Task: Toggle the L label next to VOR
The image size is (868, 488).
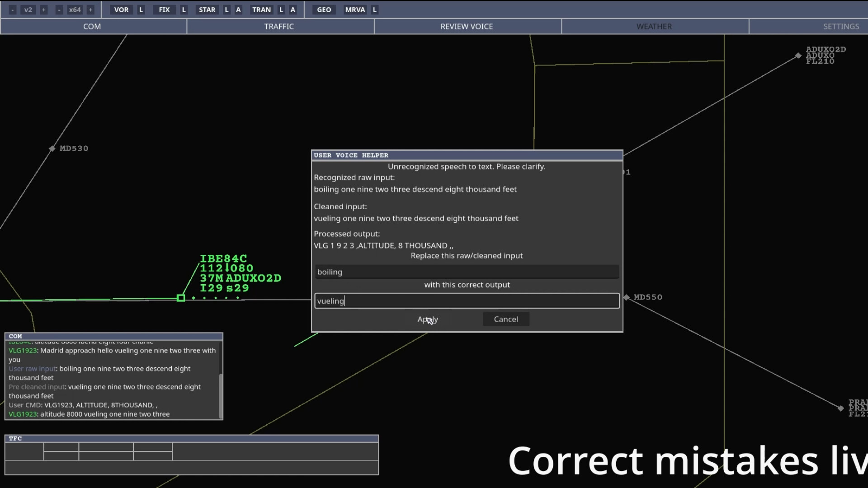Action: click(x=141, y=9)
